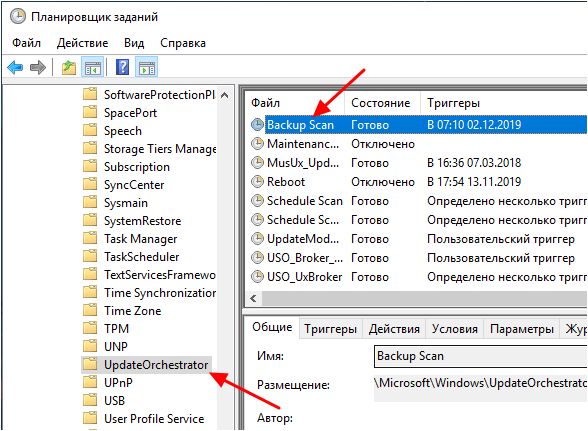The height and width of the screenshot is (431, 588).
Task: Click the Reboot task clock icon
Action: (257, 182)
